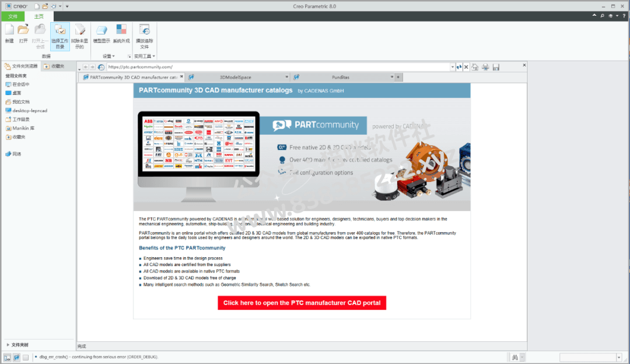
Task: Print the browser page
Action: coord(485,67)
